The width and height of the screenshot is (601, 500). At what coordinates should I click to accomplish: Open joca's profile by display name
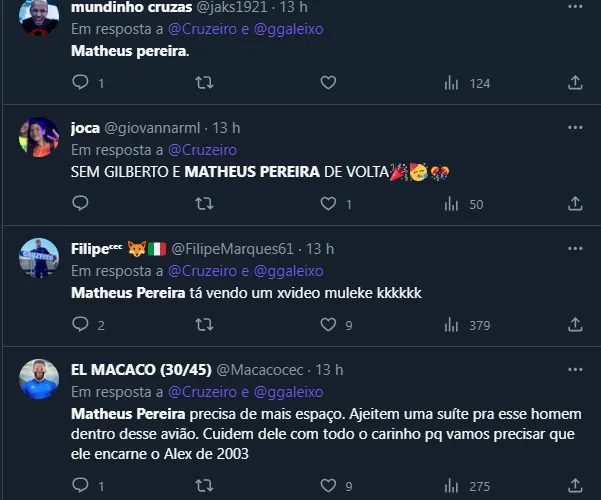point(87,128)
